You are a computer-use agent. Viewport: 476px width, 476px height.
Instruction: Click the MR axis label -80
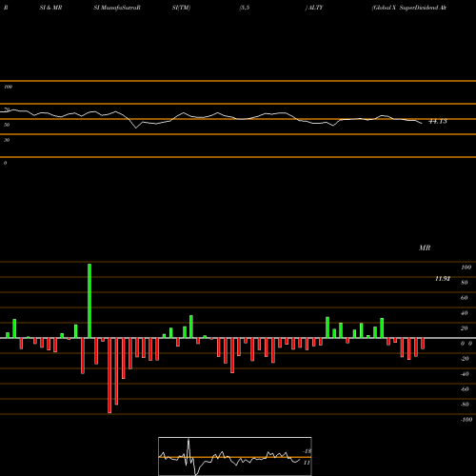point(465,405)
